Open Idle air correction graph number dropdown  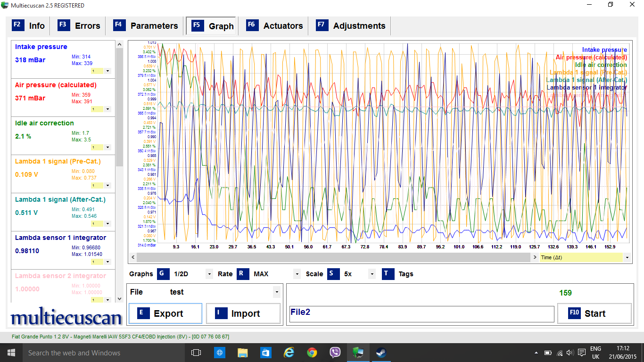(x=108, y=148)
